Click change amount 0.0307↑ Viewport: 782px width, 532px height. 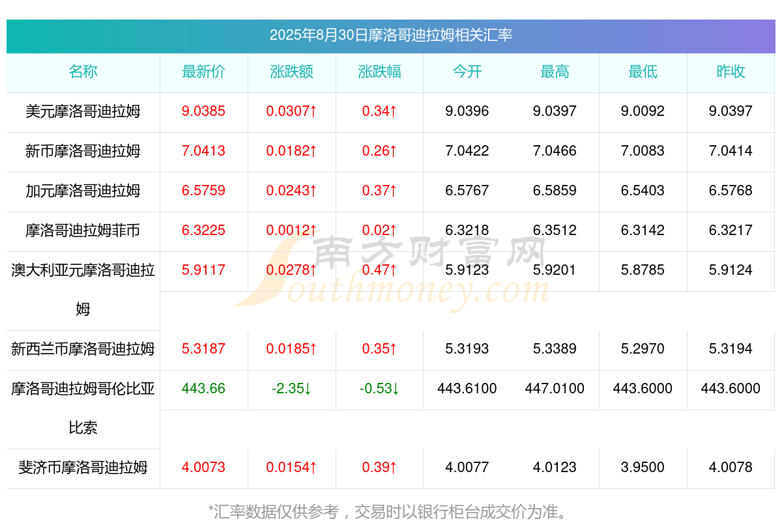tap(292, 111)
